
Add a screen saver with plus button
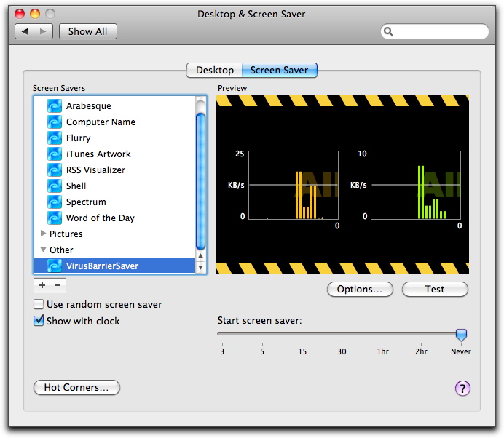(42, 285)
